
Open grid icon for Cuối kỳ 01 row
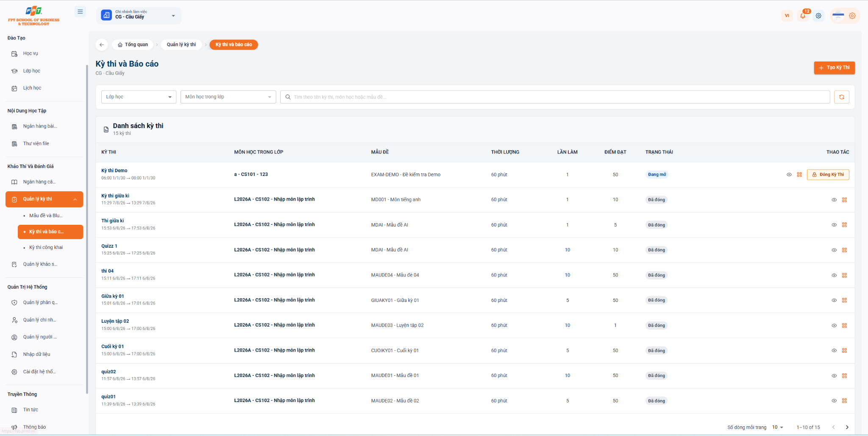[844, 351]
